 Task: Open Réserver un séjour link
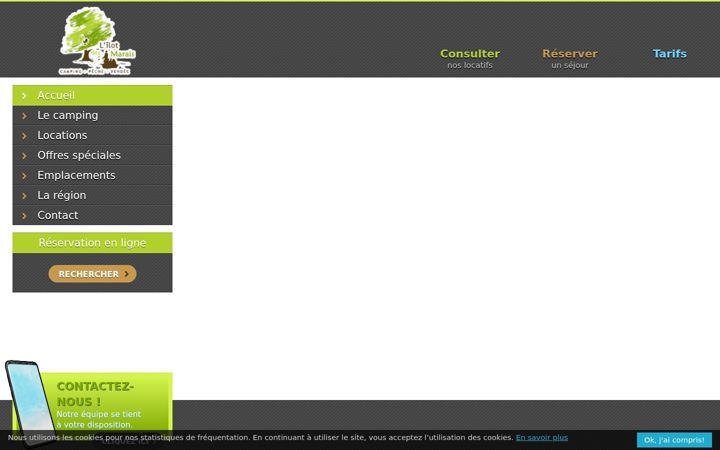tap(570, 59)
